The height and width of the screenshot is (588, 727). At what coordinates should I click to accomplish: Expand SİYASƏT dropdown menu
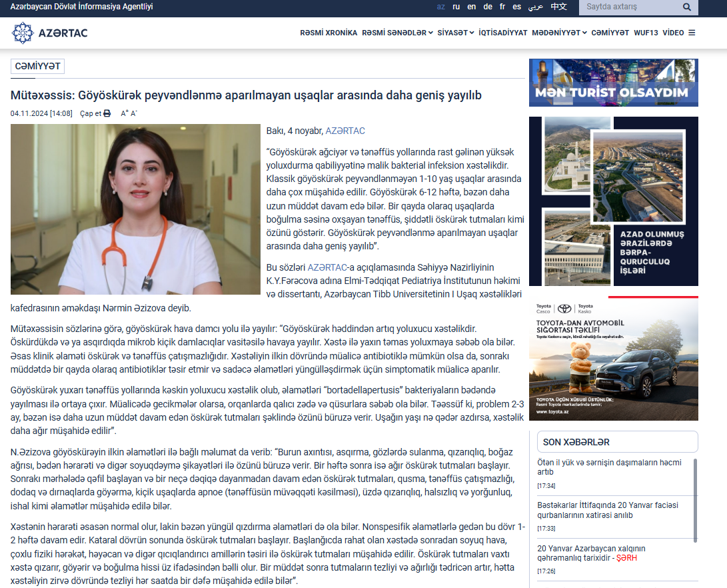point(455,33)
